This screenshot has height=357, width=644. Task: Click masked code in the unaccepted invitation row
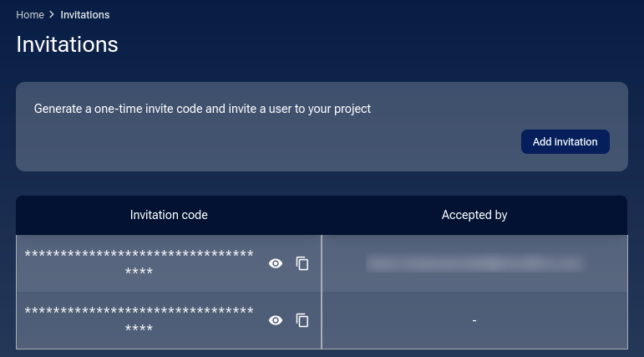pos(139,319)
